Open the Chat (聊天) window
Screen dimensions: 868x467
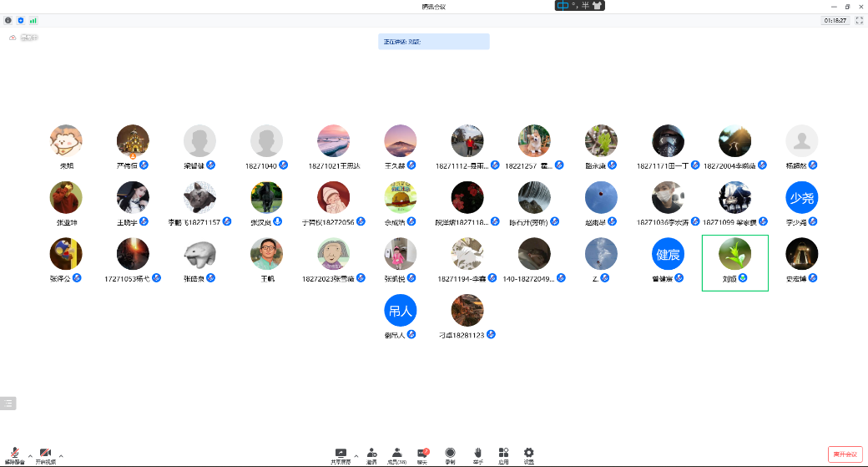tap(422, 454)
